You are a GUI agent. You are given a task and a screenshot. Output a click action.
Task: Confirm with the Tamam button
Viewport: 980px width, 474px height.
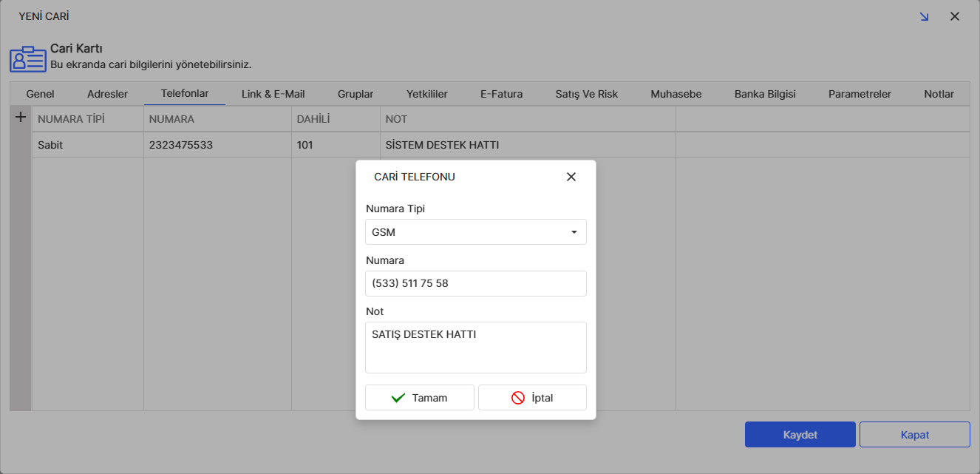[x=419, y=398]
